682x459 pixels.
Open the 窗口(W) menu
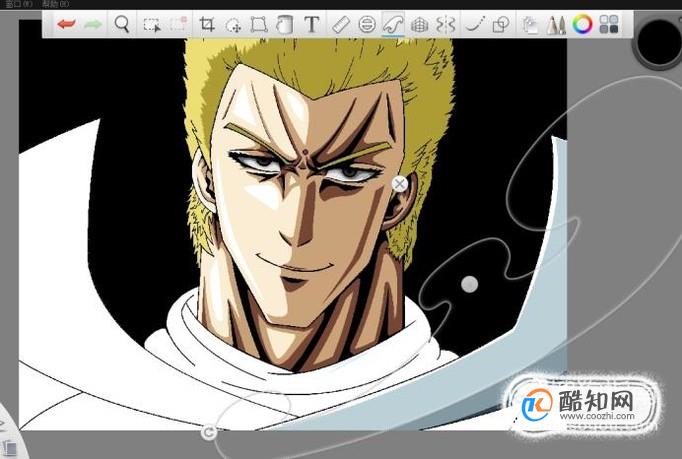tap(19, 4)
